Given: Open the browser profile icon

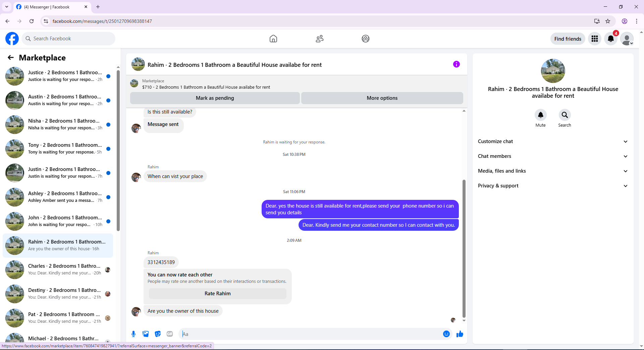Looking at the screenshot, I should click(x=625, y=21).
